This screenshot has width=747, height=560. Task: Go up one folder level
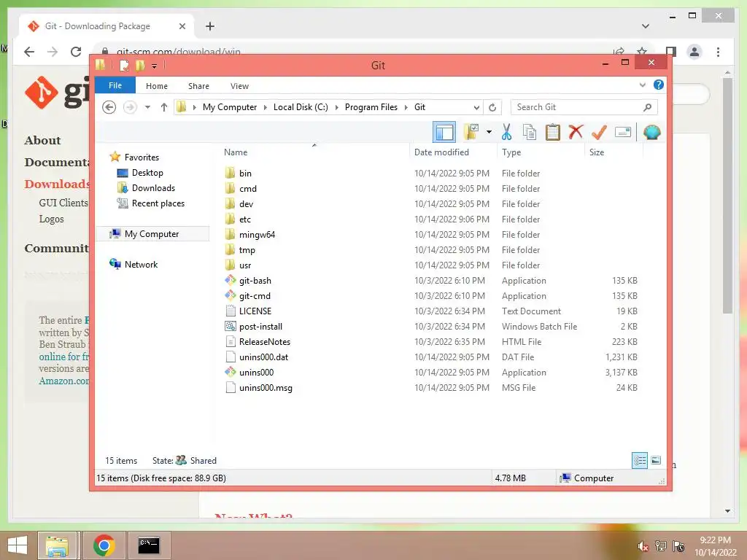164,107
